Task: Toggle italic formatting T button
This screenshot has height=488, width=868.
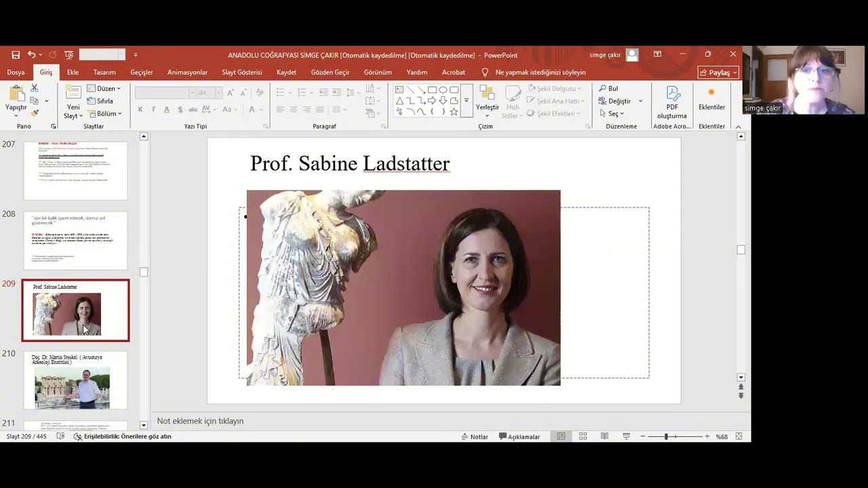Action: [153, 109]
